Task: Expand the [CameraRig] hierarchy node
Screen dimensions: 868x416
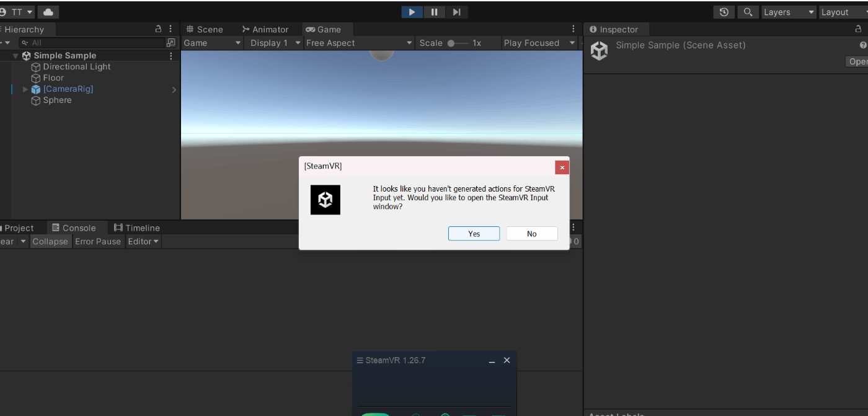Action: (25, 89)
